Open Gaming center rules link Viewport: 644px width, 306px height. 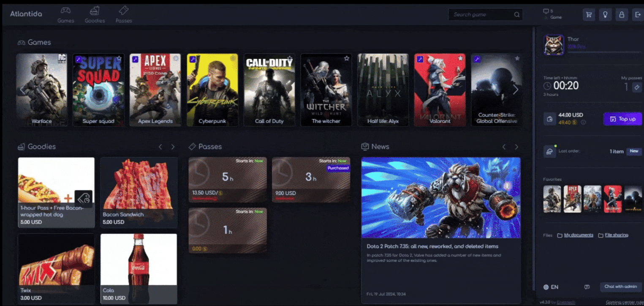pos(625,302)
